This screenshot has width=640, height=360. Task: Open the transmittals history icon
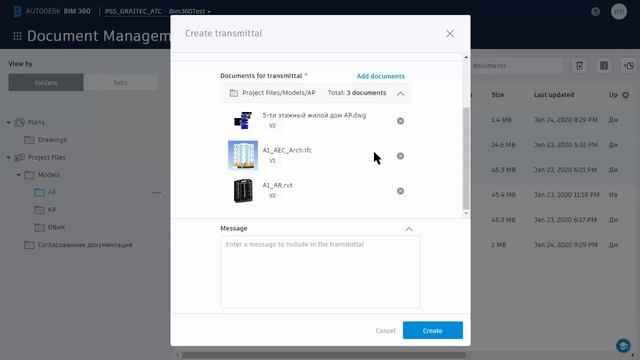(x=629, y=66)
